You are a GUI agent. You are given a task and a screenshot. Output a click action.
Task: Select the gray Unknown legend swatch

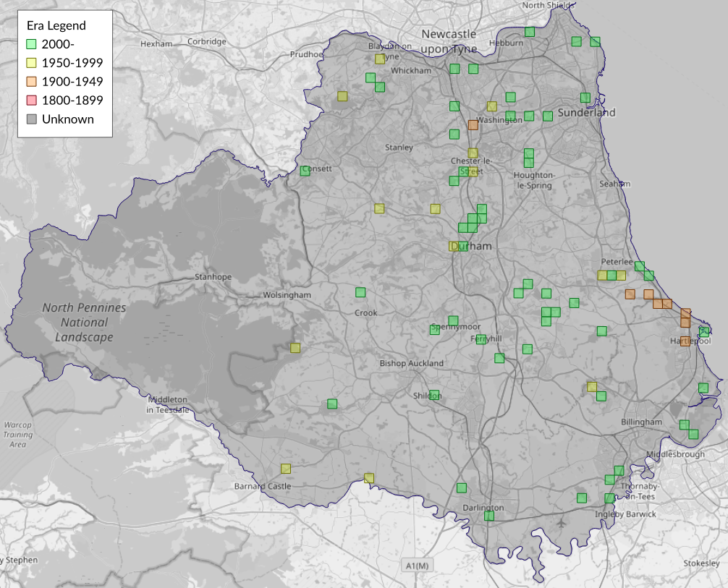point(31,119)
